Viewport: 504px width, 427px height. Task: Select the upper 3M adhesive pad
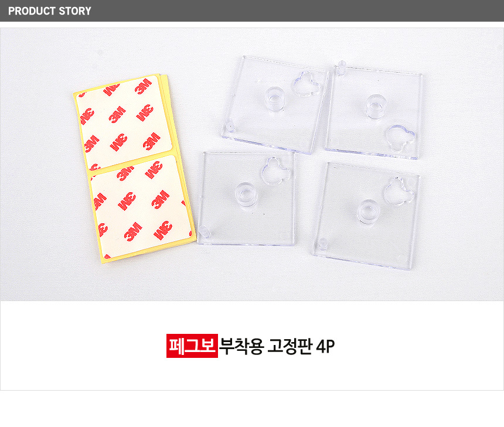tap(124, 122)
